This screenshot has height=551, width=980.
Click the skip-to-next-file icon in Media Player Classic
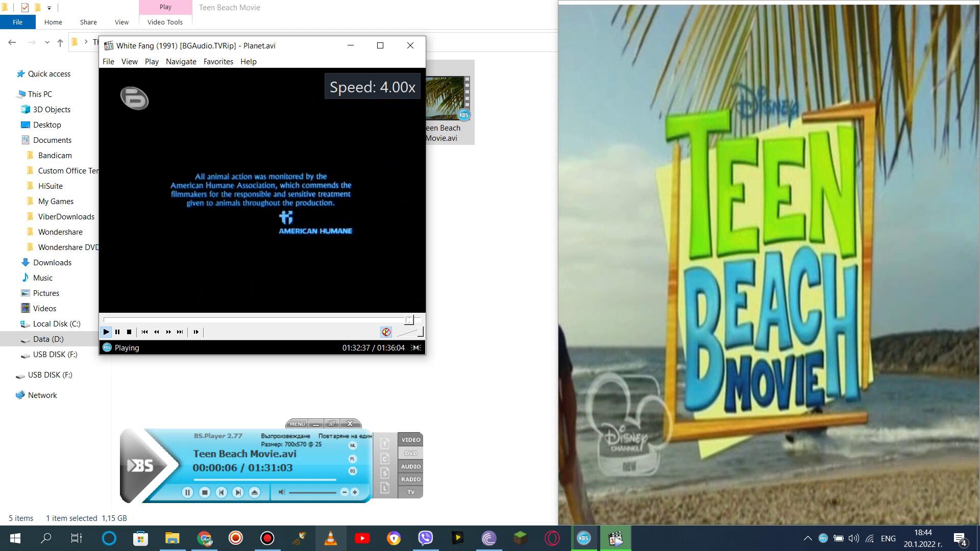pos(180,332)
